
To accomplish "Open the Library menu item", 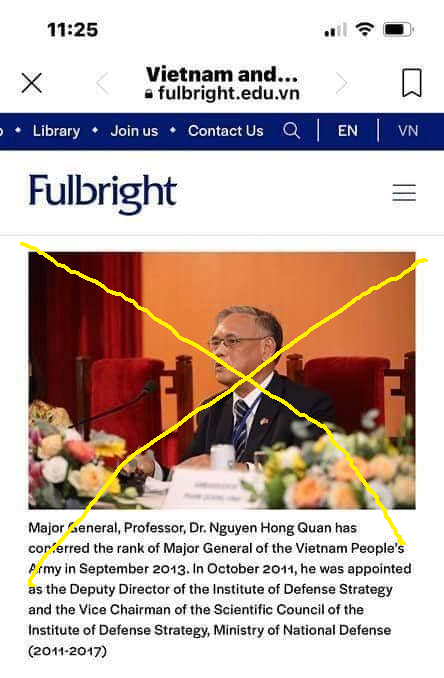I will (x=56, y=131).
